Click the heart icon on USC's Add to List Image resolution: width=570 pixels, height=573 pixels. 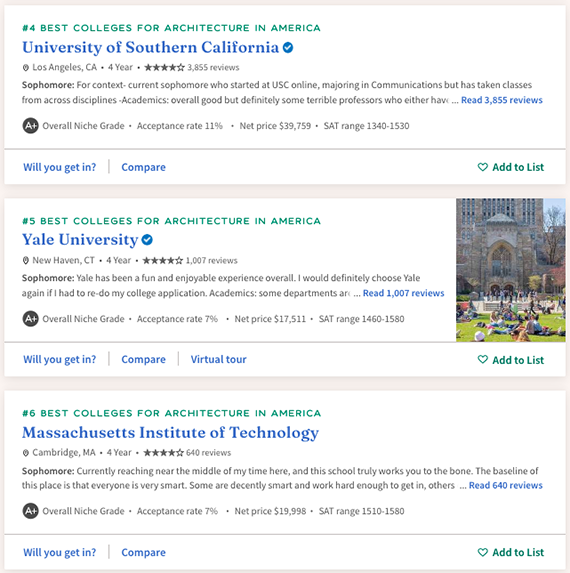[x=483, y=167]
